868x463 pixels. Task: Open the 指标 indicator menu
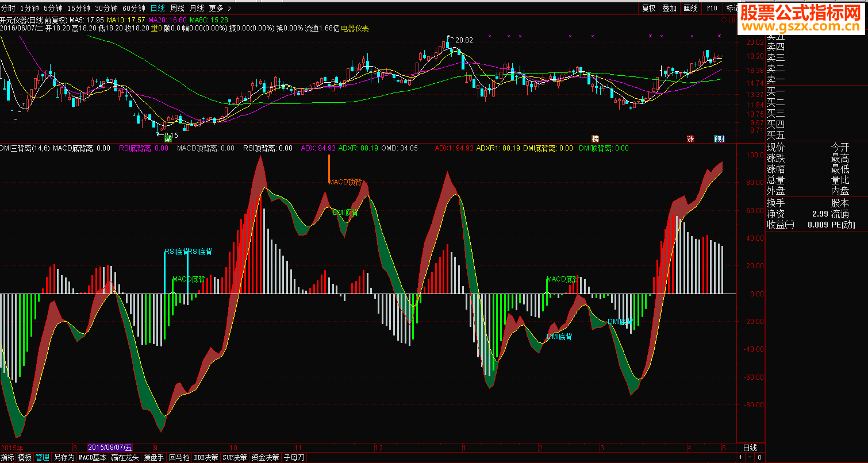click(7, 458)
